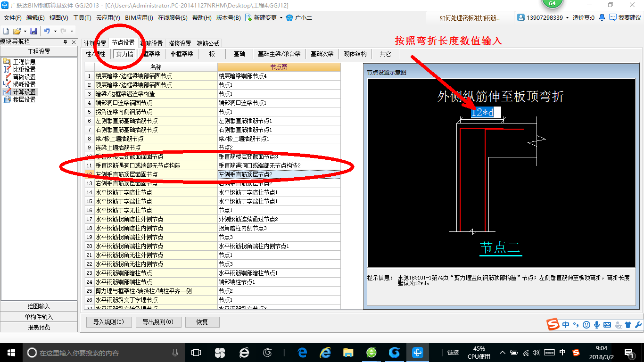Viewport: 644px width, 362px height.
Task: Open the 版本号(B) menu
Action: [228, 18]
